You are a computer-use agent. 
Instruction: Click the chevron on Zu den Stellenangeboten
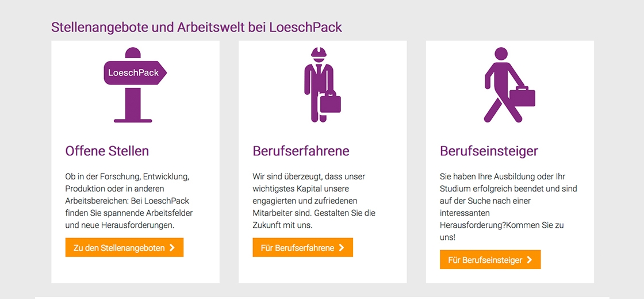[x=172, y=248]
